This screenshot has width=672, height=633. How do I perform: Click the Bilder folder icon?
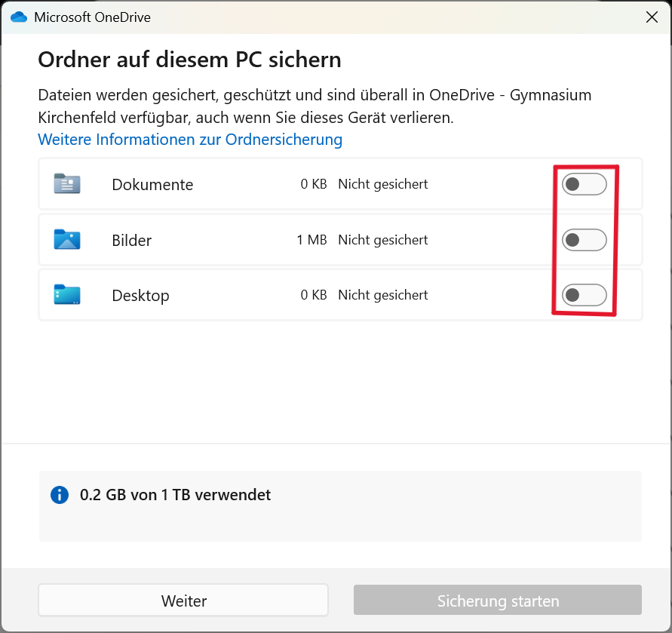point(67,240)
